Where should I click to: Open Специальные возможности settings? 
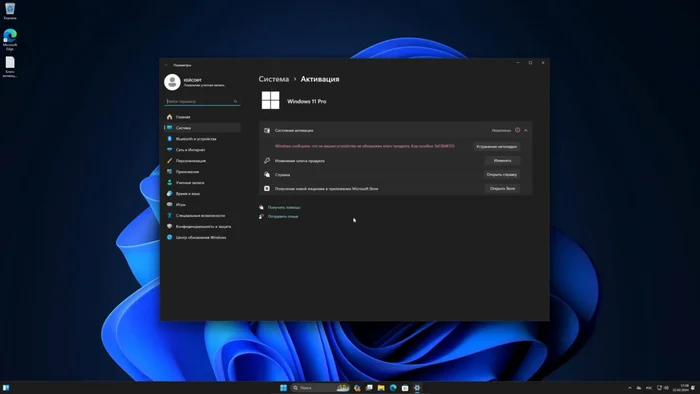[x=202, y=216]
